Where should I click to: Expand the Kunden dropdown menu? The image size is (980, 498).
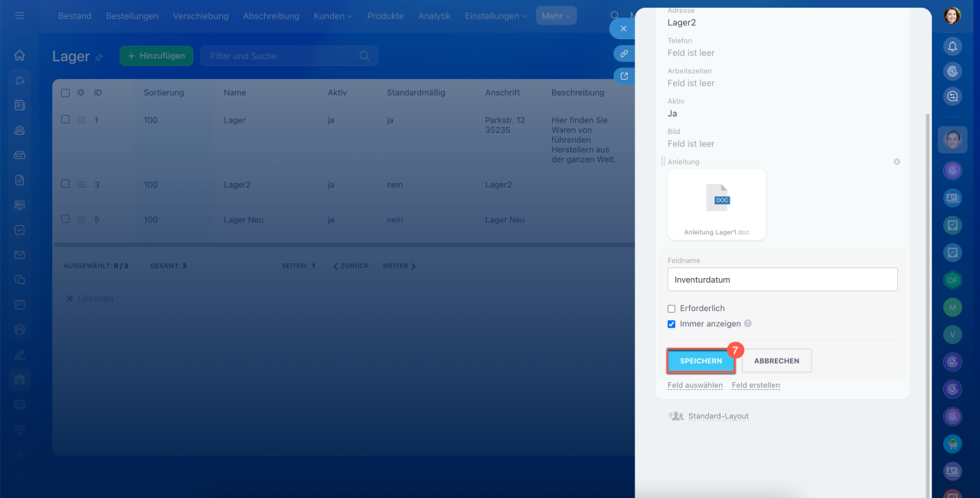[x=333, y=16]
